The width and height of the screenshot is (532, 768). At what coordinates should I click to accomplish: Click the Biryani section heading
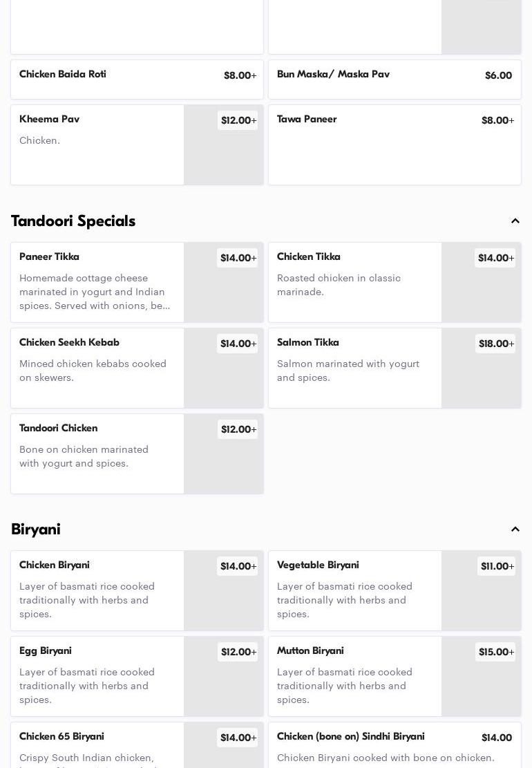(36, 530)
